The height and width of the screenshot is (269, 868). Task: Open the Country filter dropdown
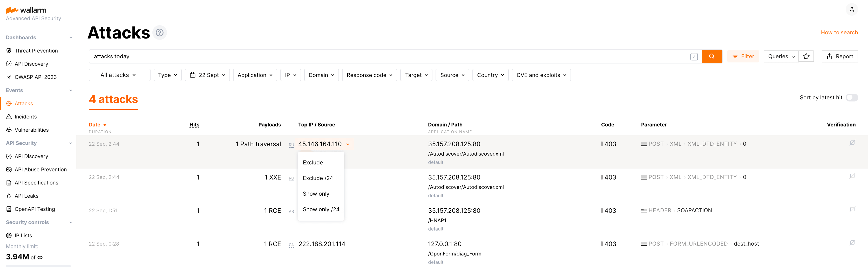coord(490,75)
